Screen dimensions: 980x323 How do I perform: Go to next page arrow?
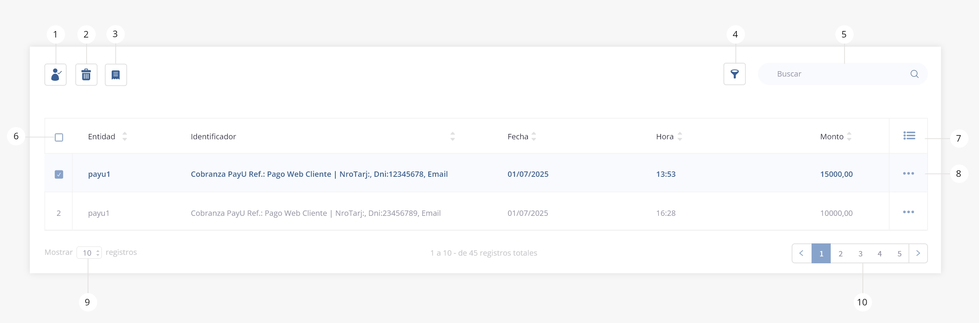coord(918,253)
